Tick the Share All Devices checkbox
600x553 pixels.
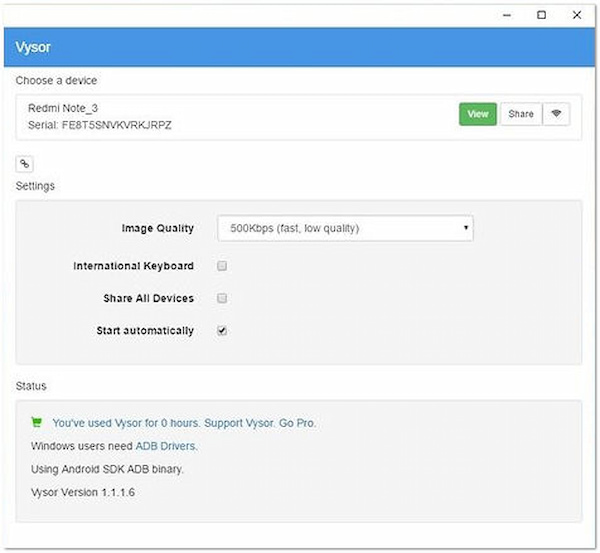[222, 298]
